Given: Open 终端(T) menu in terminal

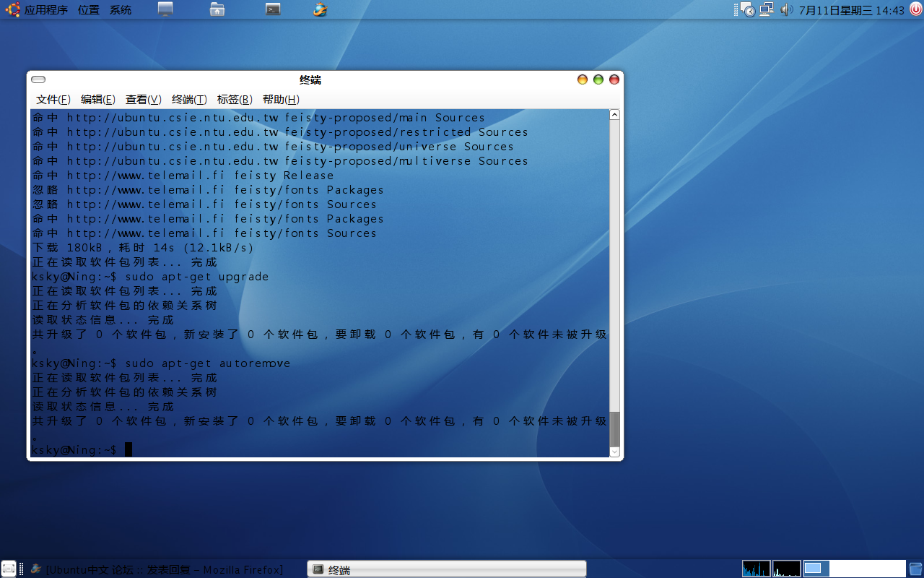Looking at the screenshot, I should coord(189,100).
